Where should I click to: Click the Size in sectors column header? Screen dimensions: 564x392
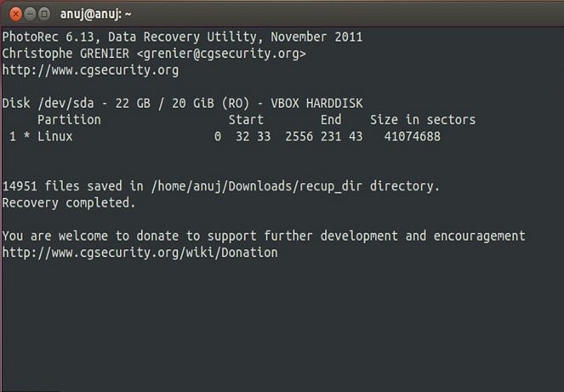tap(423, 120)
